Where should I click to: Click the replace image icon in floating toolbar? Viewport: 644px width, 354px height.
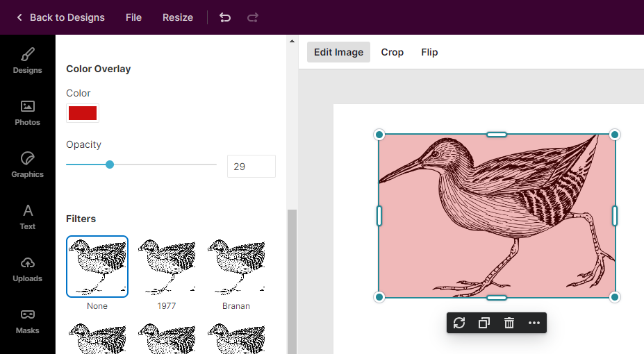point(459,323)
